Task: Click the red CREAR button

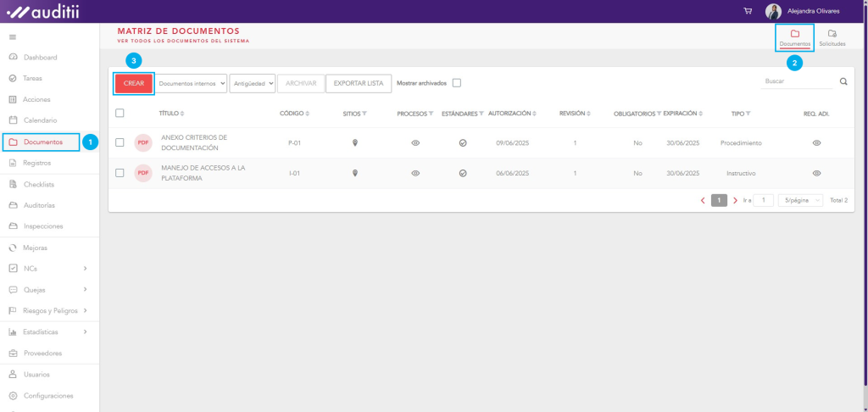Action: (134, 83)
